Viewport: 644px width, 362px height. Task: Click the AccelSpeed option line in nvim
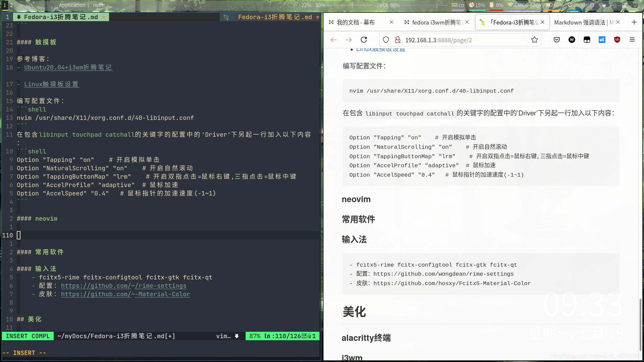point(116,193)
